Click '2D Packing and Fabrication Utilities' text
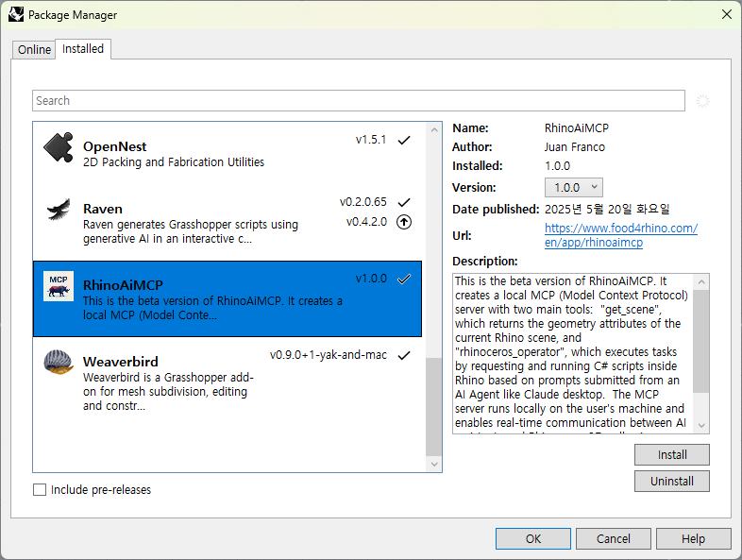742x560 pixels. tap(174, 161)
